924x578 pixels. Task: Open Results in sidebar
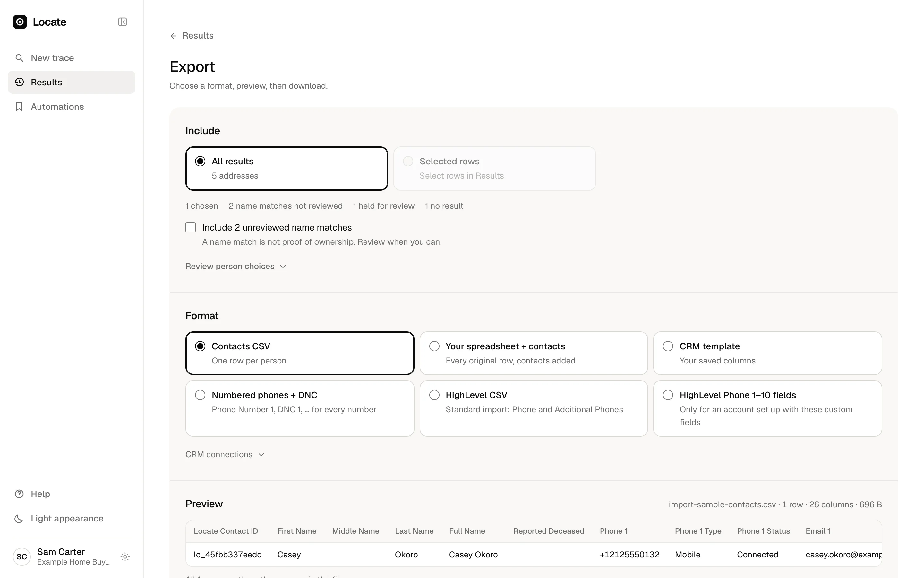click(x=72, y=82)
